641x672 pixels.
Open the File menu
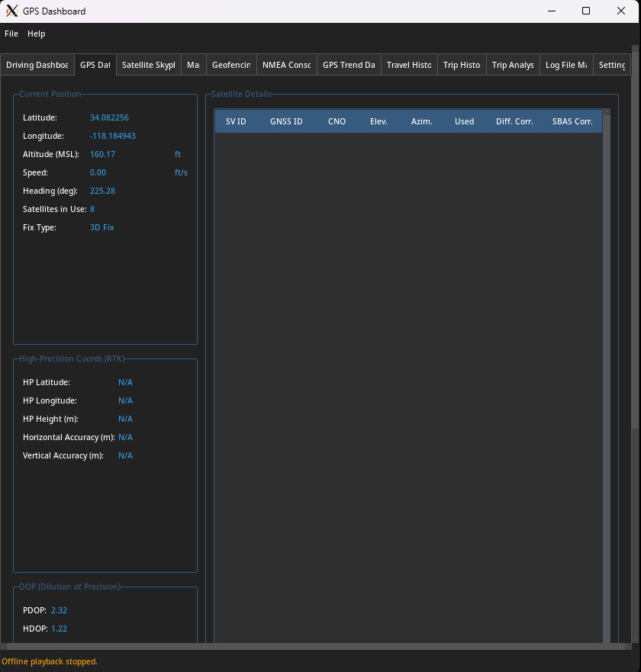click(11, 34)
